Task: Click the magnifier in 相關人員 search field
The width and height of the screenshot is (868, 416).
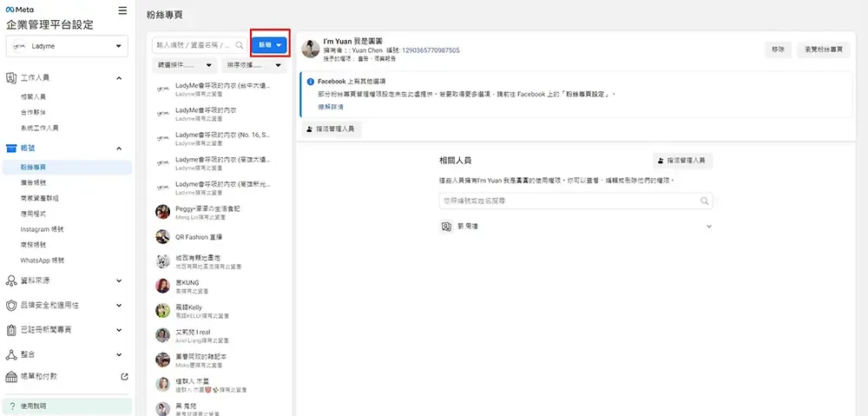Action: 704,201
